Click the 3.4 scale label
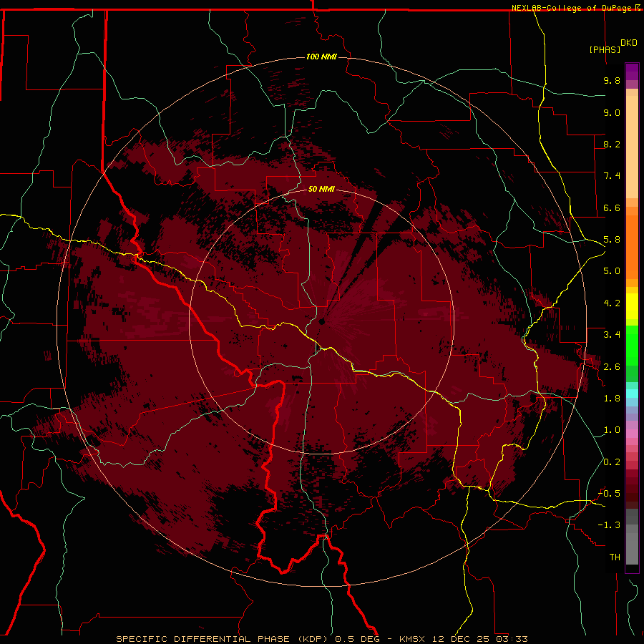 612,335
